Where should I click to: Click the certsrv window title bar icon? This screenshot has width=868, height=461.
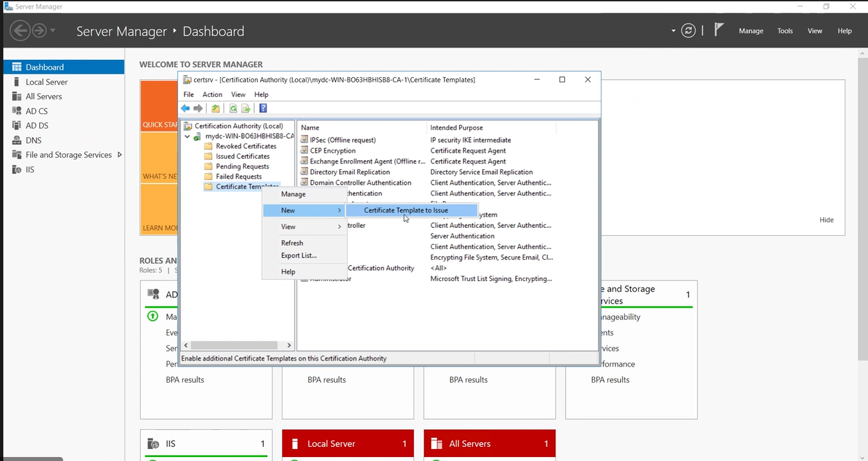click(x=187, y=80)
